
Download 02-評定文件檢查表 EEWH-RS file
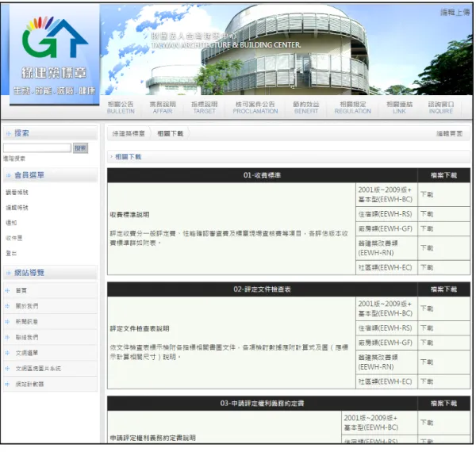point(427,328)
